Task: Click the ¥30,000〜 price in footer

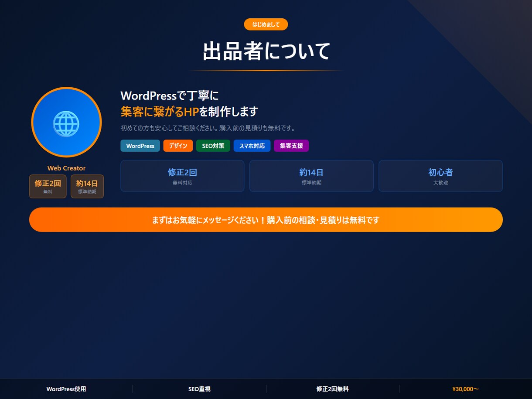Action: click(x=465, y=389)
